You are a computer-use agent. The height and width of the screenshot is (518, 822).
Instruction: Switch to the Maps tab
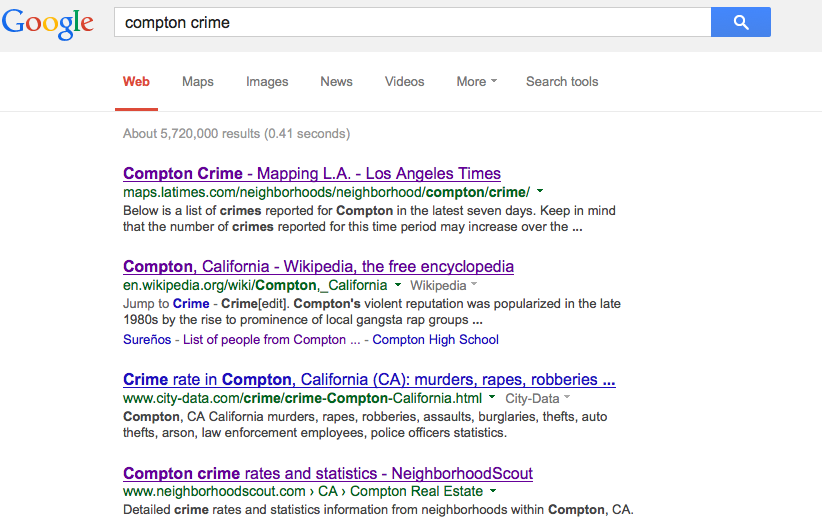pos(198,82)
